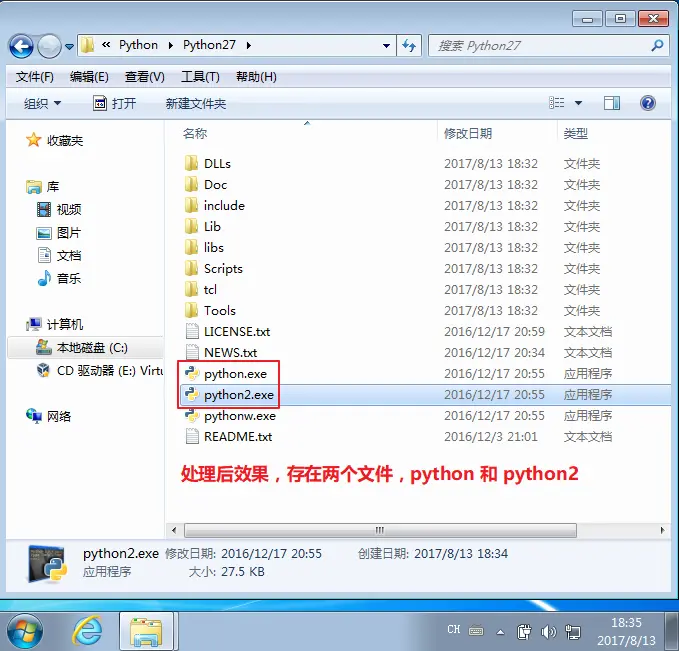Viewport: 679px width, 651px height.
Task: Sort by the 名称 column header
Action: point(195,134)
